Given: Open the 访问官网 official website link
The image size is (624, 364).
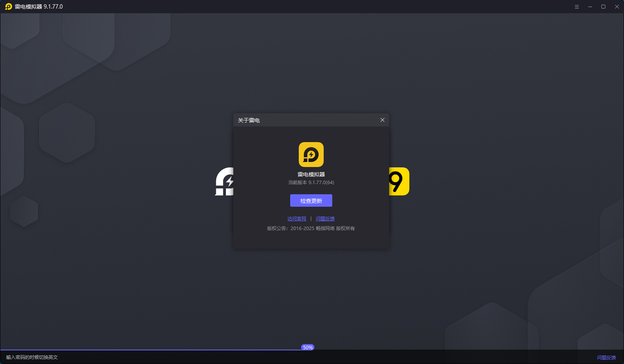Looking at the screenshot, I should click(x=296, y=218).
